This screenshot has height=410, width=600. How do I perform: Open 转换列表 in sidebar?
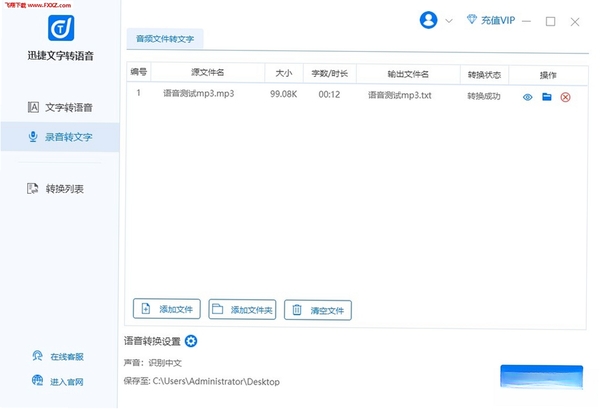coord(55,189)
